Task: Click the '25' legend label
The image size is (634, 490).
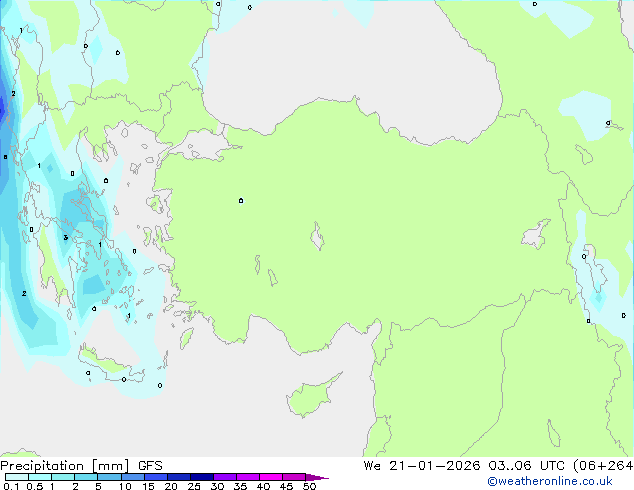Action: click(194, 486)
